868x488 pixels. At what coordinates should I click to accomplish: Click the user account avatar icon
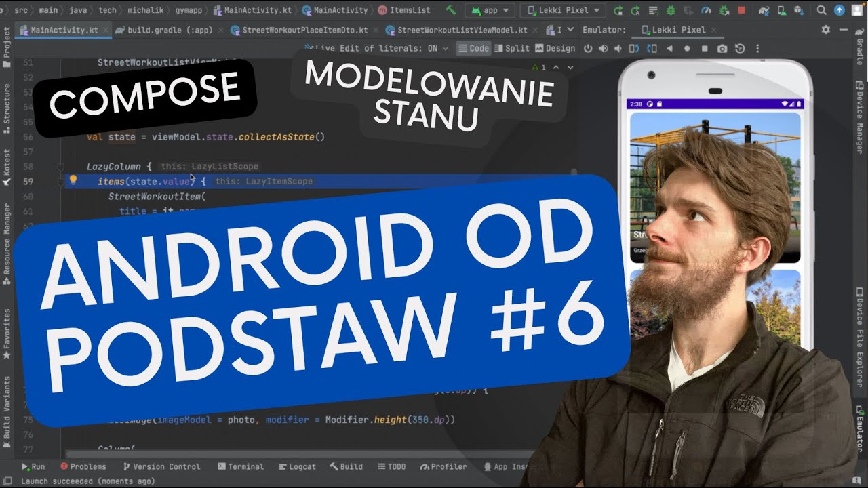click(857, 10)
